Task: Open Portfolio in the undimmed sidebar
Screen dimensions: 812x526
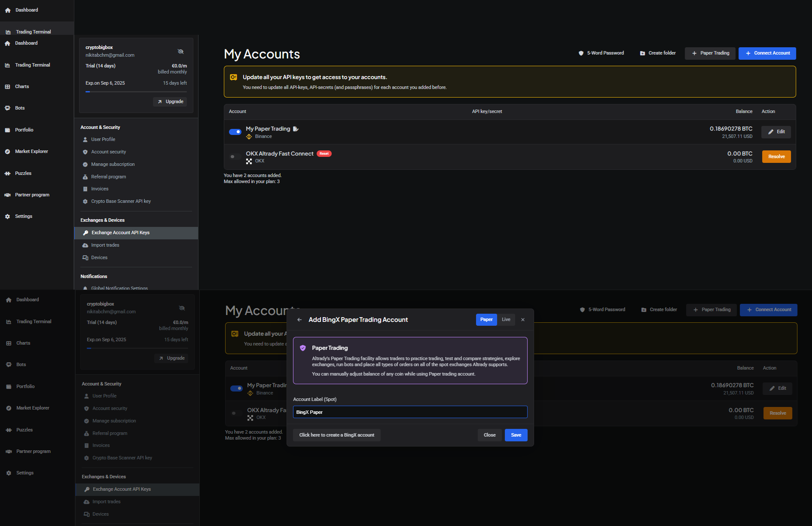Action: coord(19,130)
